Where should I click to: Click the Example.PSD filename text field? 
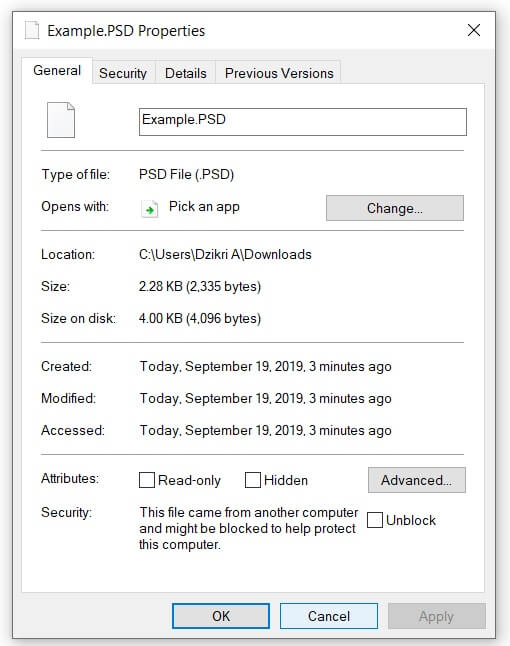click(303, 122)
